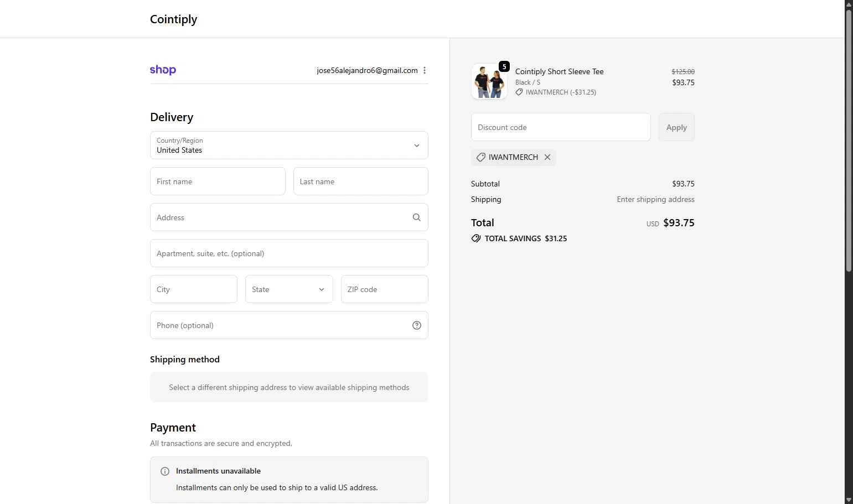The image size is (853, 504).
Task: Click the Discount code field
Action: pos(561,127)
